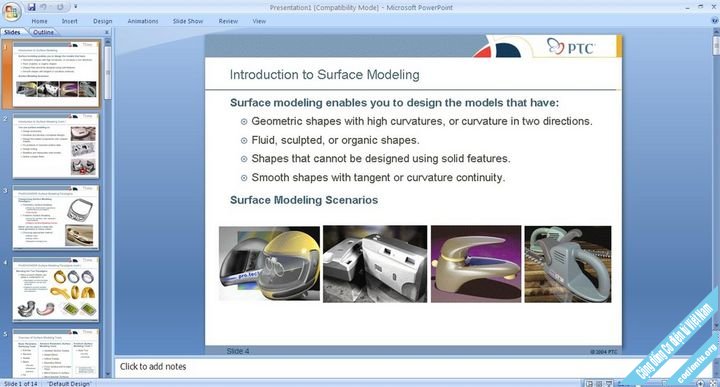The height and width of the screenshot is (387, 720).
Task: Undo using Quick Access Toolbar icon
Action: [45, 7]
